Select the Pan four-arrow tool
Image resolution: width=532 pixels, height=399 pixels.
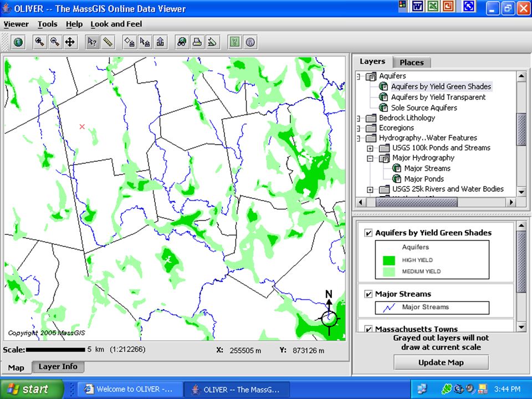(70, 42)
